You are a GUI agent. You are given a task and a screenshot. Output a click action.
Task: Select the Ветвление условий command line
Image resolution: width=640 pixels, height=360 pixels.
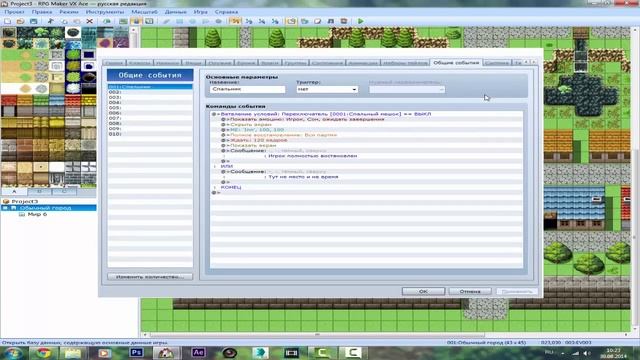pyautogui.click(x=366, y=114)
